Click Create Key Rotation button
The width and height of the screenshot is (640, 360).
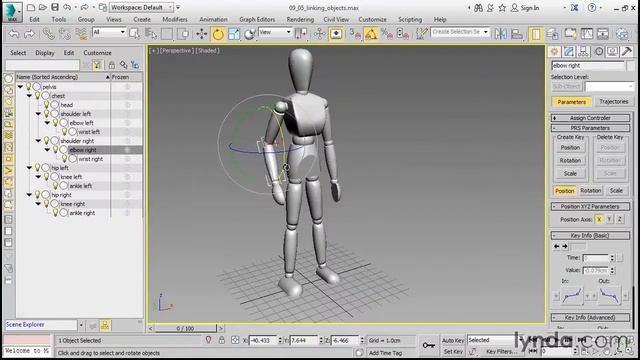click(x=570, y=161)
